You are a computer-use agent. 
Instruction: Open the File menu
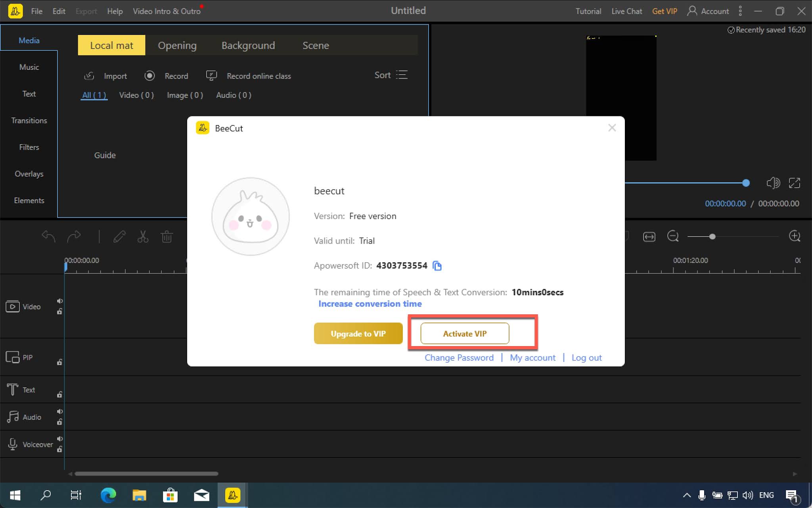[x=36, y=11]
